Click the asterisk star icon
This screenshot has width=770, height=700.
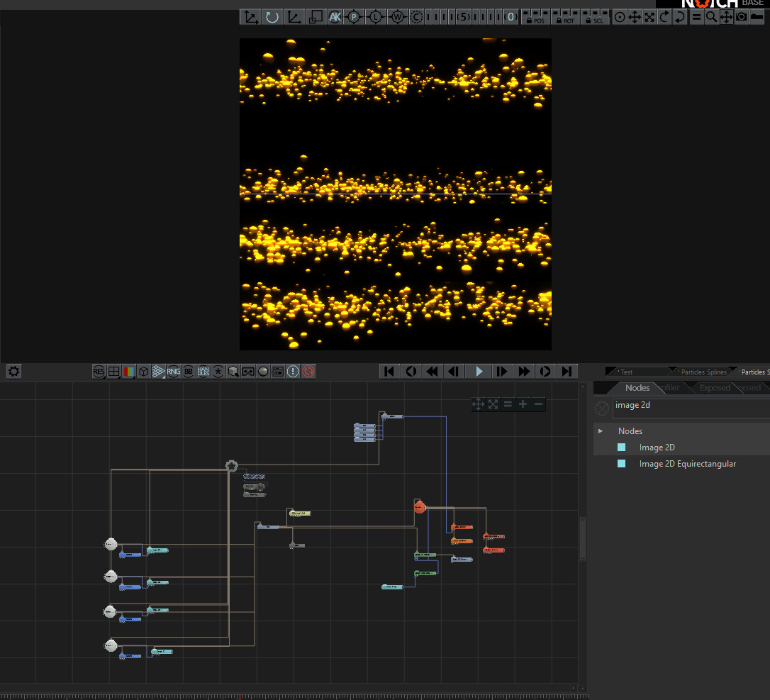[x=218, y=372]
